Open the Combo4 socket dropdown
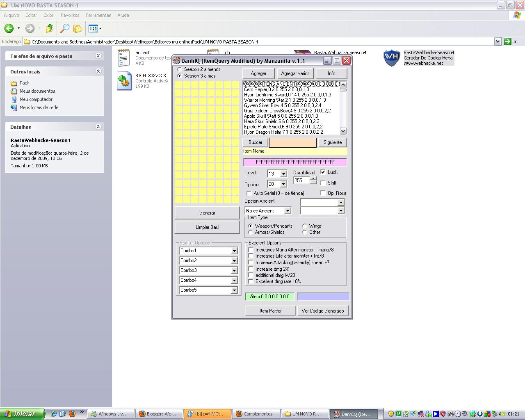Viewport: 525px width, 420px height. [234, 280]
